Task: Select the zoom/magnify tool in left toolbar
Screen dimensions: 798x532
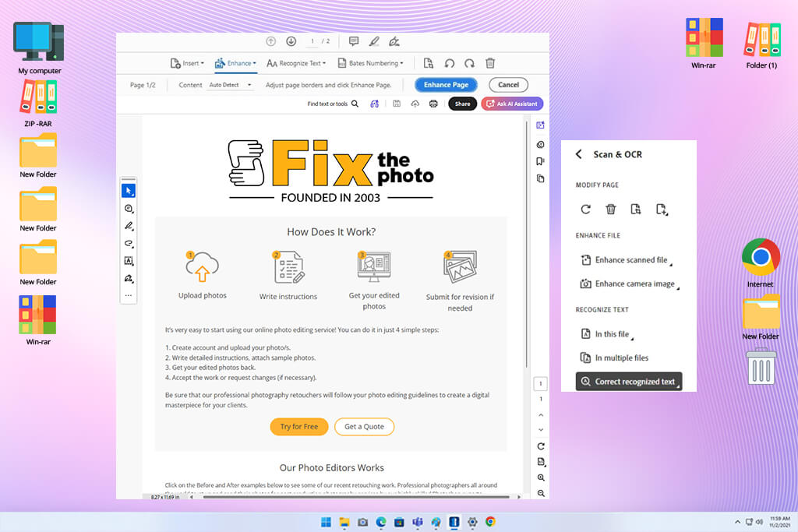Action: tap(129, 209)
